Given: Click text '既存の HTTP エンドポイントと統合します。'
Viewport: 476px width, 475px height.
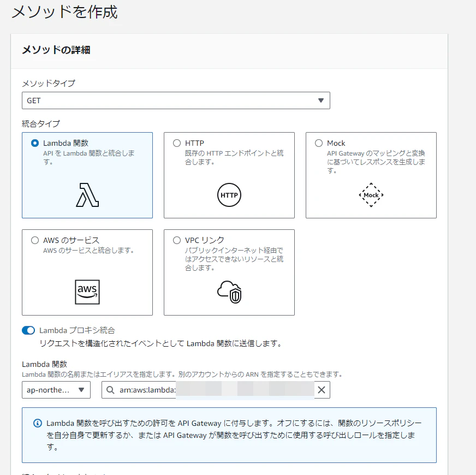Looking at the screenshot, I should (x=234, y=157).
